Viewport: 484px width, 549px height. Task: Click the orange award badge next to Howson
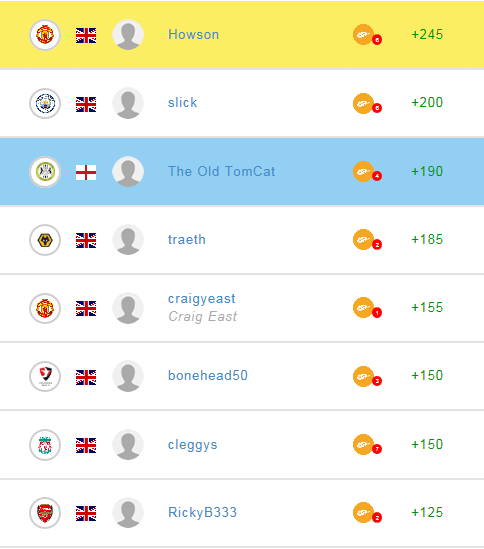[x=367, y=35]
